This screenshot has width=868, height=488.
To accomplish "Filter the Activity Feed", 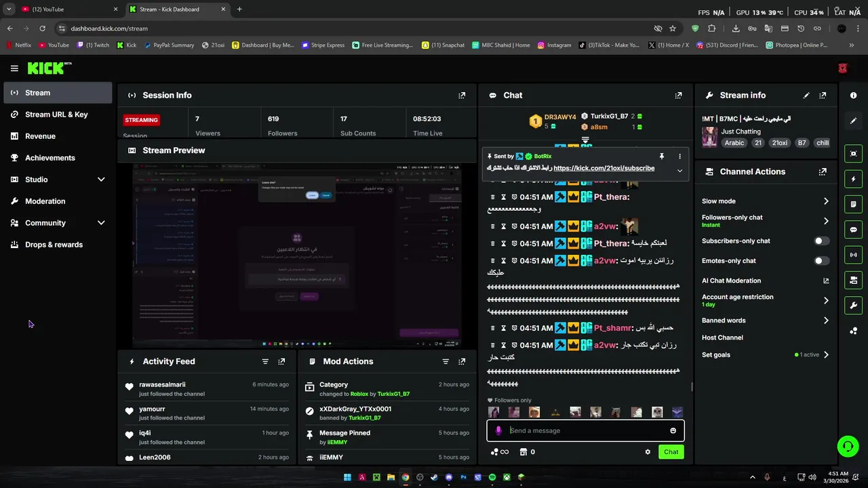I will coord(265,362).
